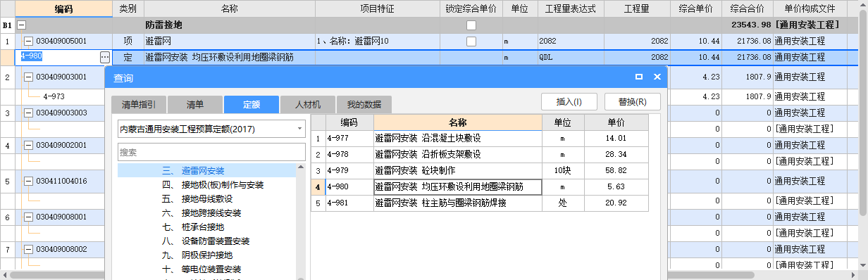Image resolution: width=868 pixels, height=280 pixels.
Task: Click the 类别 column header
Action: (x=128, y=8)
